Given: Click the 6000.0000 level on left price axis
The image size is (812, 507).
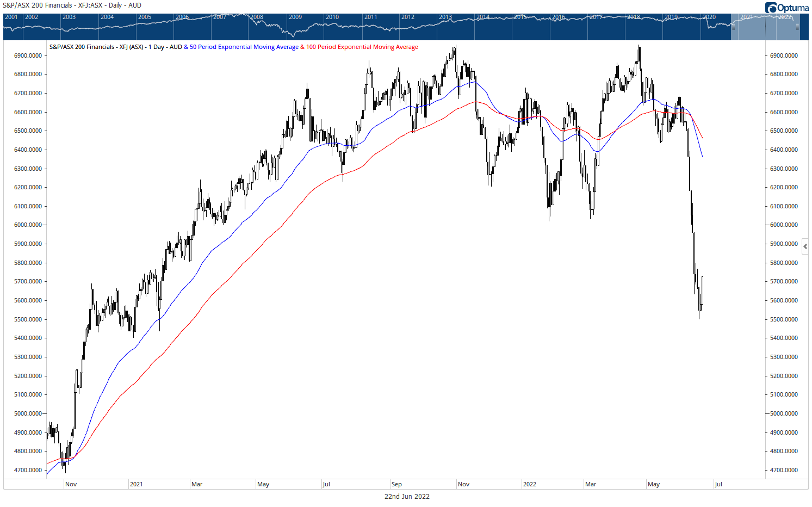Looking at the screenshot, I should [28, 225].
